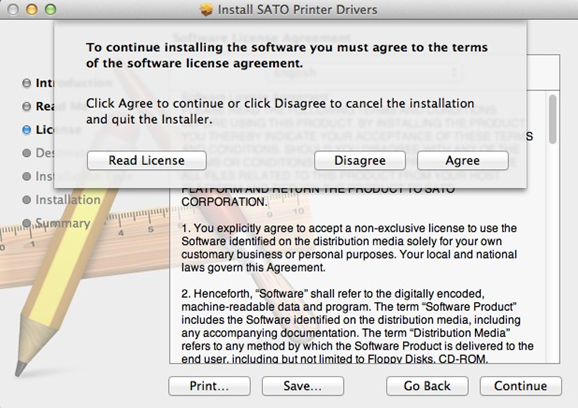
Task: Click the SATO installer package icon in title bar
Action: click(206, 10)
